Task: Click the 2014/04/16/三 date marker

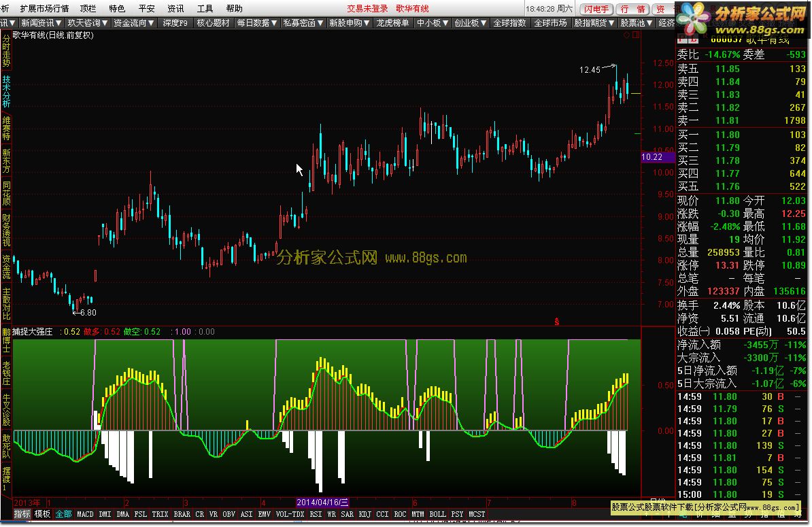Action: (x=322, y=502)
